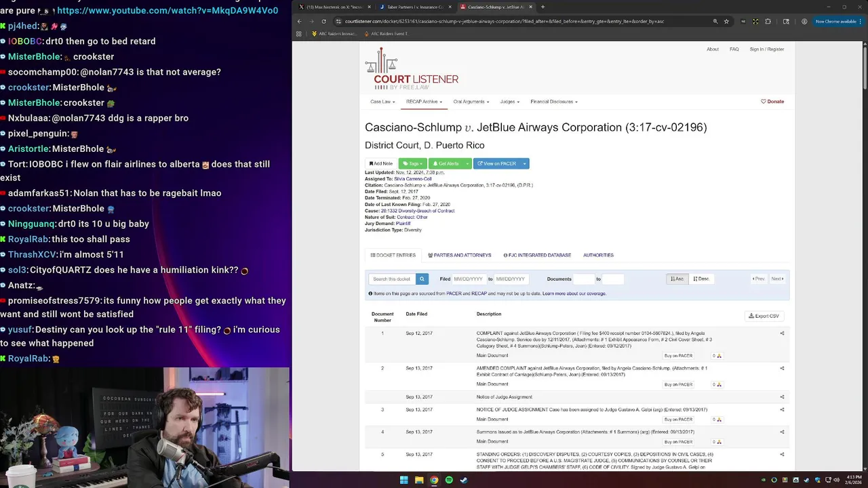The height and width of the screenshot is (488, 868).
Task: Switch to the Parties and Attorneys tab
Action: click(459, 256)
